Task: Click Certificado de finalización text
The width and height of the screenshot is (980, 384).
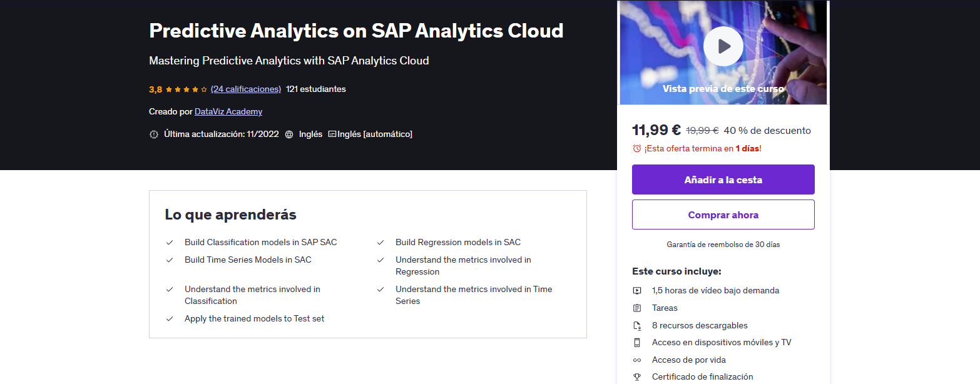Action: click(x=702, y=376)
